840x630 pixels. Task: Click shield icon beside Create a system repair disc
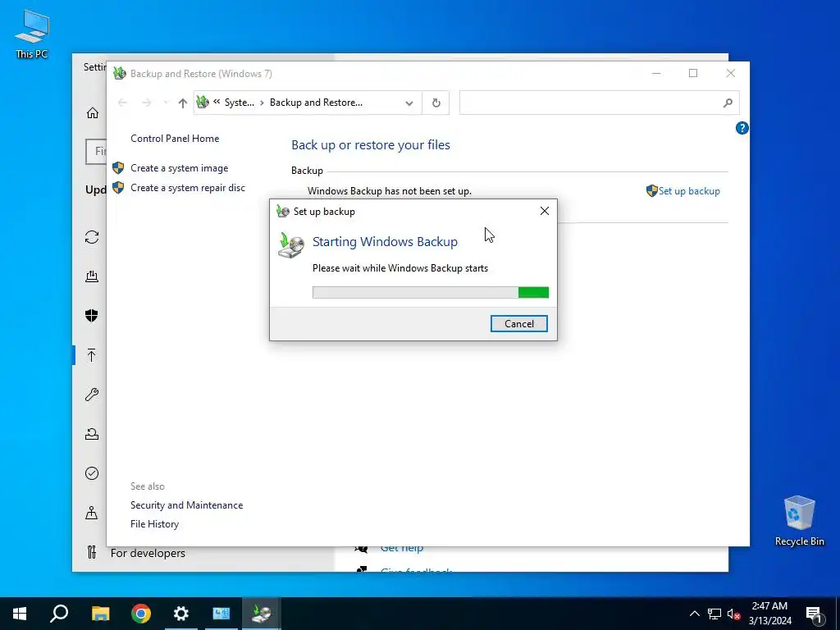tap(118, 188)
